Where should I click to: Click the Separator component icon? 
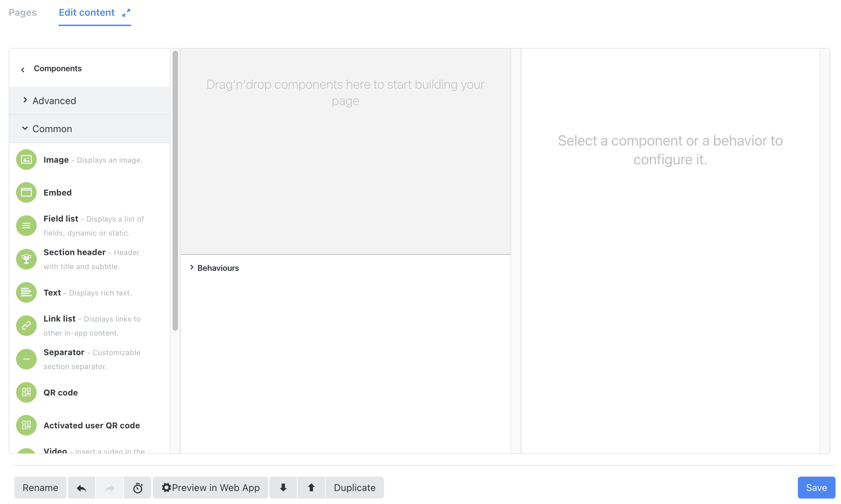26,359
